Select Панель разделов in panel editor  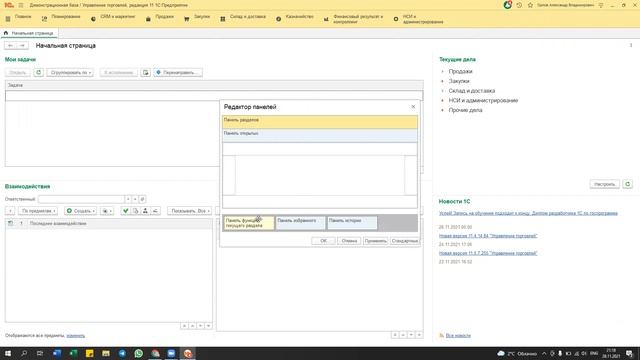click(320, 122)
